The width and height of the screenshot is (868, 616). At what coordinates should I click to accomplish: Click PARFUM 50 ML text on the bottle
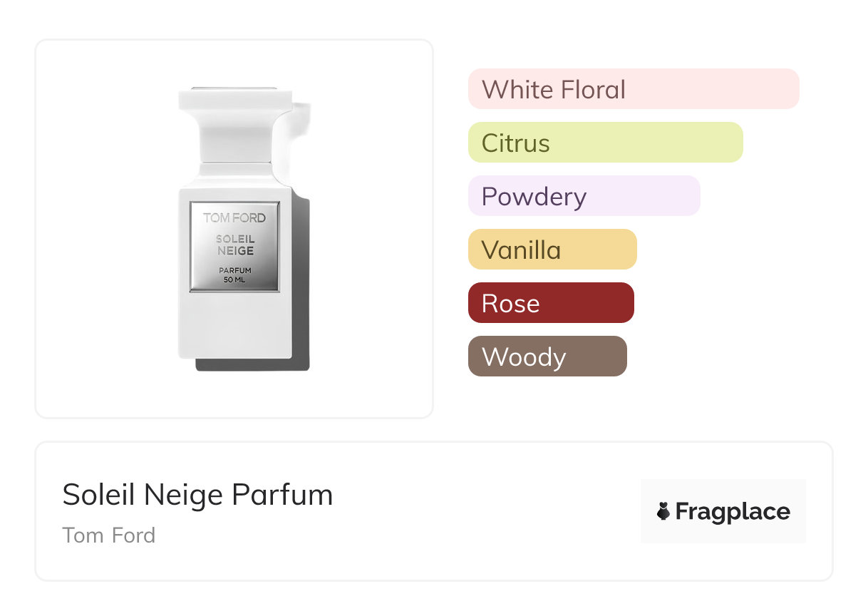coord(234,274)
